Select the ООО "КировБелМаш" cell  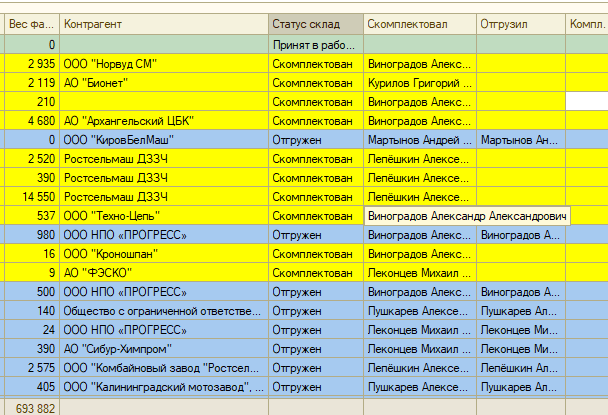[164, 140]
